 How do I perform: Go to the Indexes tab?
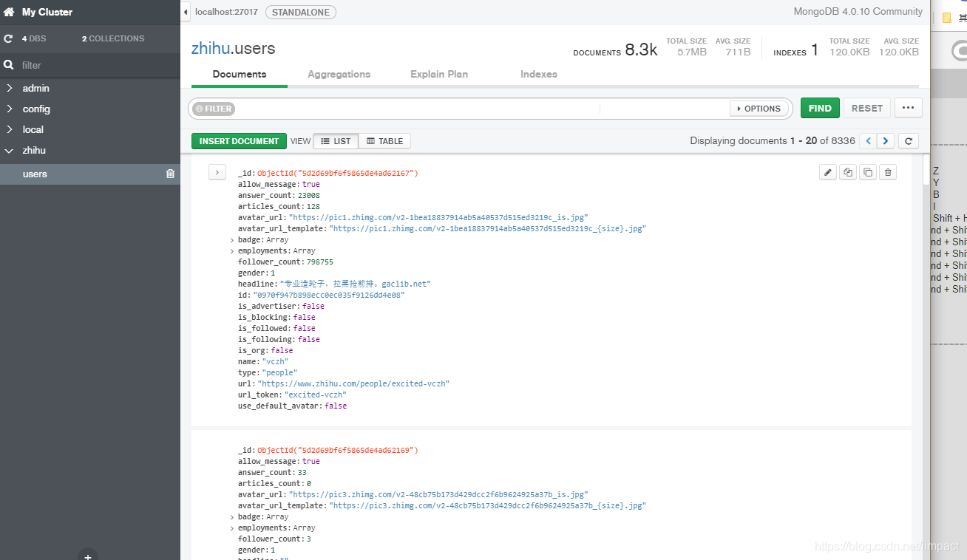[539, 75]
